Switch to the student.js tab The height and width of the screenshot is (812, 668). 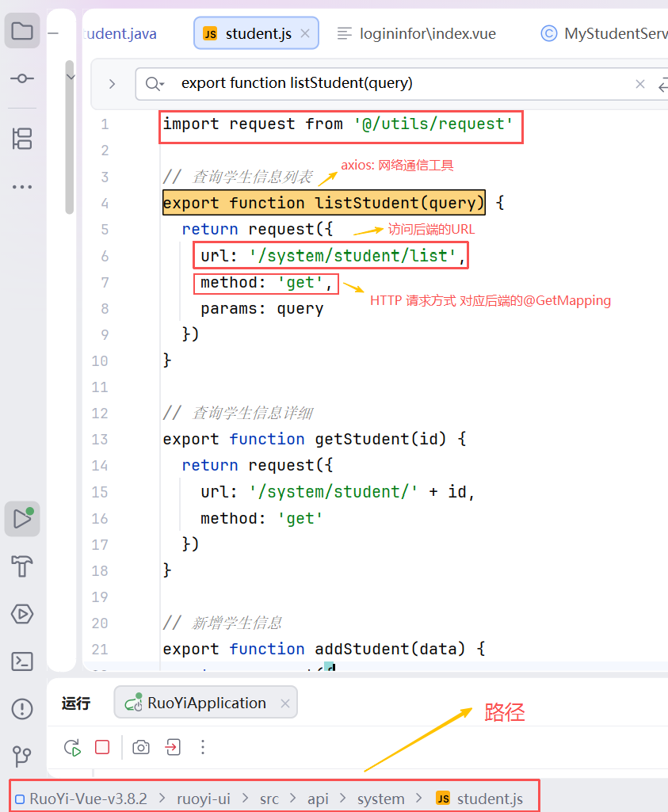(258, 33)
